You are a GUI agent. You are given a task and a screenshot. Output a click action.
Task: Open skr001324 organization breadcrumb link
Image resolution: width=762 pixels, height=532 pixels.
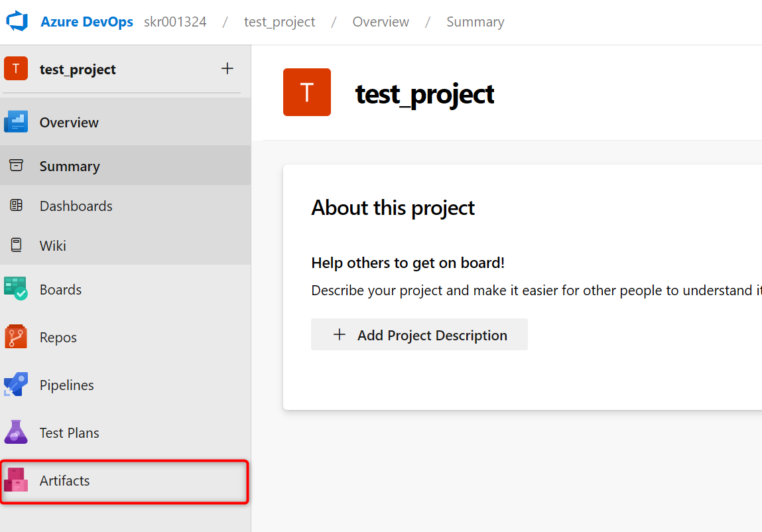coord(175,22)
